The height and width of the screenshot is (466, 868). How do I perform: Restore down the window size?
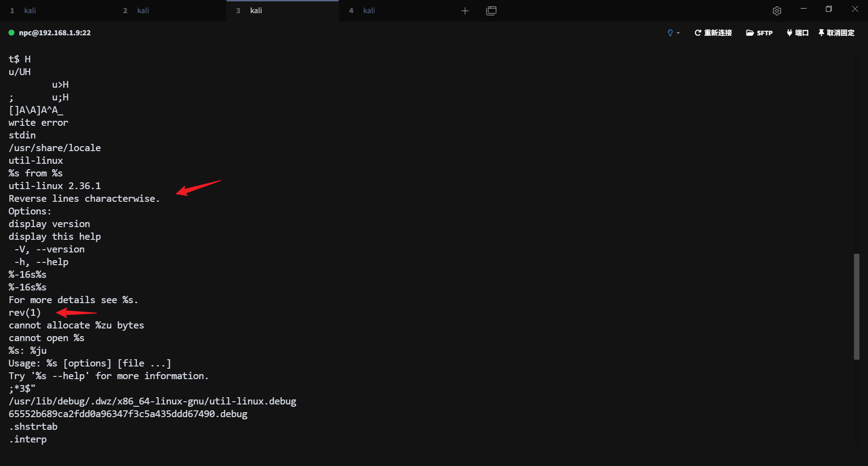pyautogui.click(x=829, y=9)
